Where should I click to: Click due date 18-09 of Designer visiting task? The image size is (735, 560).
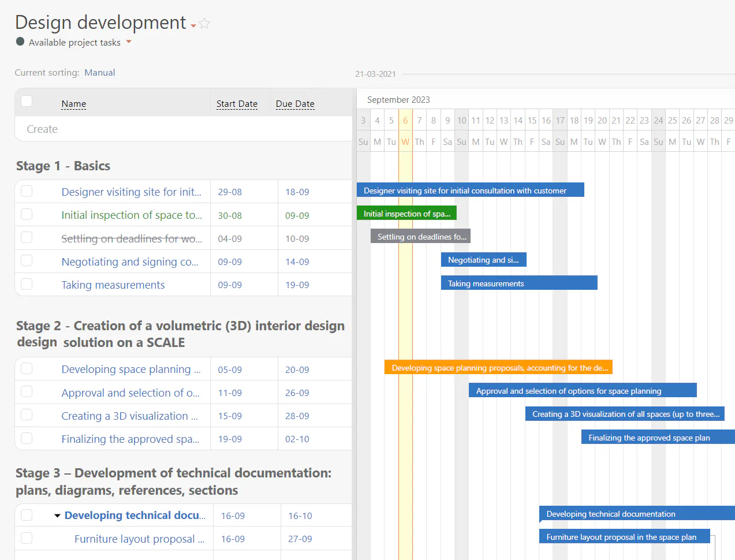pyautogui.click(x=297, y=192)
